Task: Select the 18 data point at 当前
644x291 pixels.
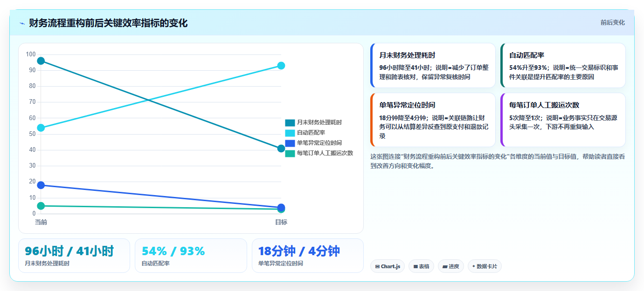Action: [x=41, y=185]
